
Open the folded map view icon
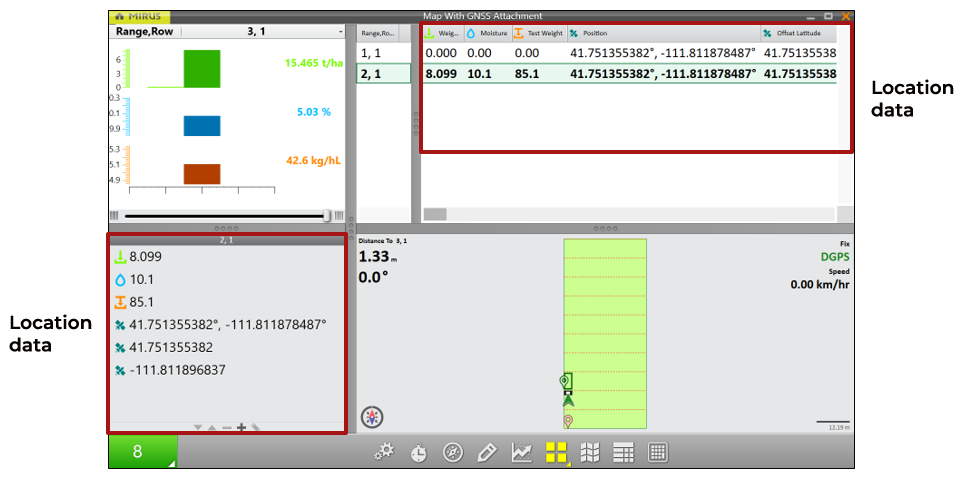click(590, 453)
